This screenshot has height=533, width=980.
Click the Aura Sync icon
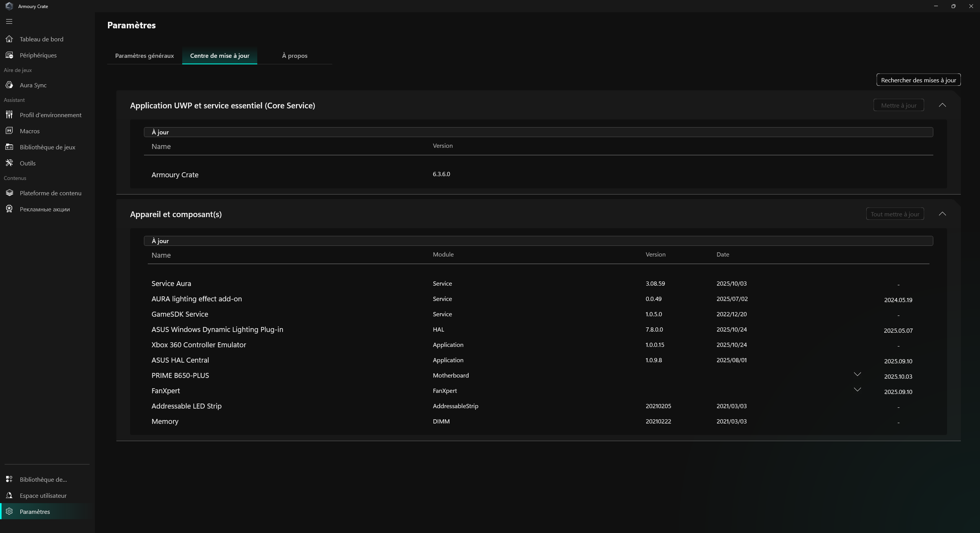(x=9, y=85)
